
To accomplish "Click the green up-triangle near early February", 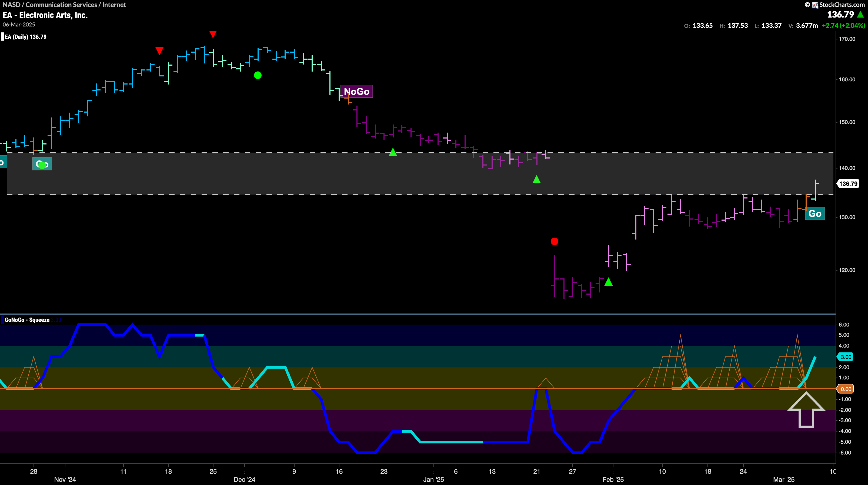I will [609, 282].
